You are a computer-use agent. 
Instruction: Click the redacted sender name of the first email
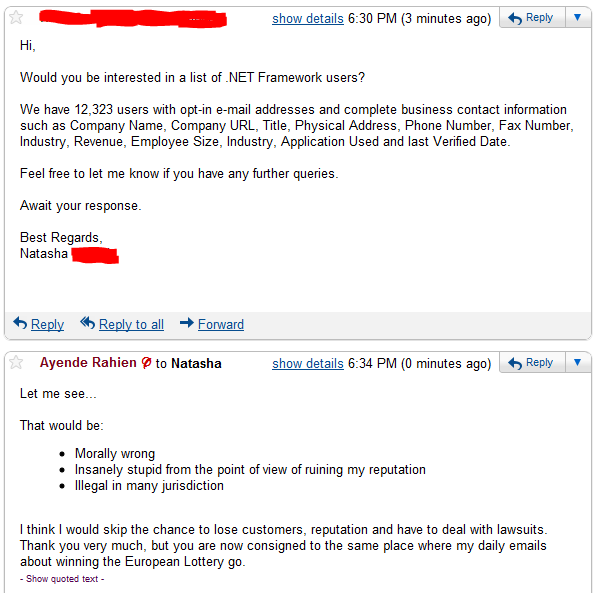click(133, 19)
